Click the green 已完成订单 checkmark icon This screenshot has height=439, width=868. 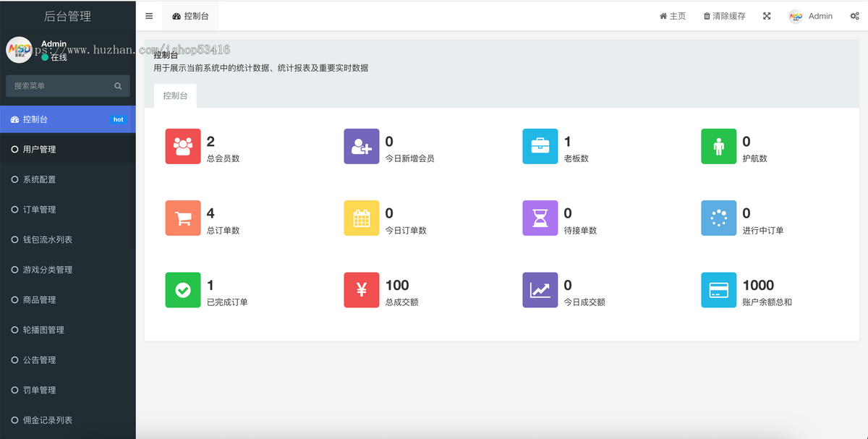tap(183, 290)
